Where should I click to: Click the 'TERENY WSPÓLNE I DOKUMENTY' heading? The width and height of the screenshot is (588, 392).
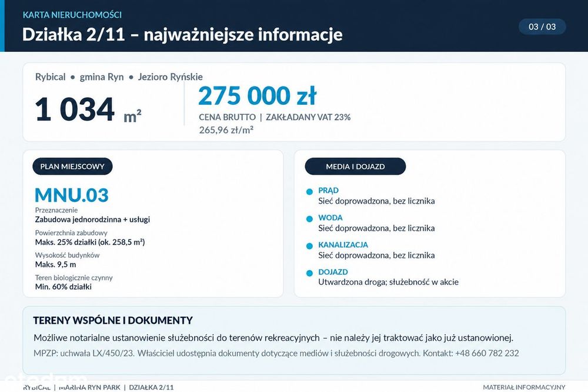pyautogui.click(x=113, y=321)
